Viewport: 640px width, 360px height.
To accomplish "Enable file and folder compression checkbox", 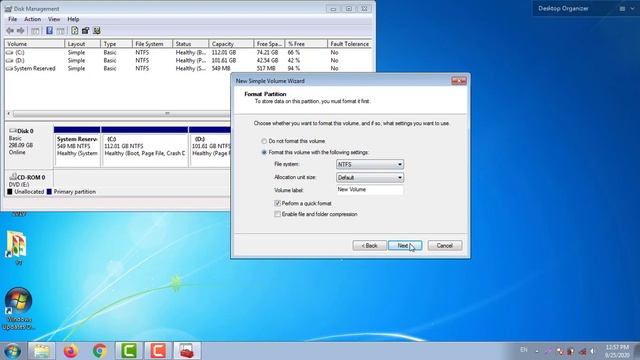I will [278, 214].
